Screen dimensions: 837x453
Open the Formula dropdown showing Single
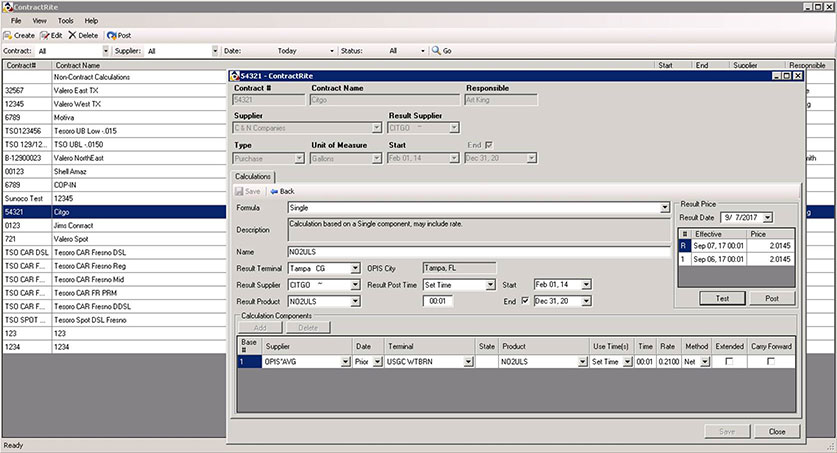pos(665,208)
